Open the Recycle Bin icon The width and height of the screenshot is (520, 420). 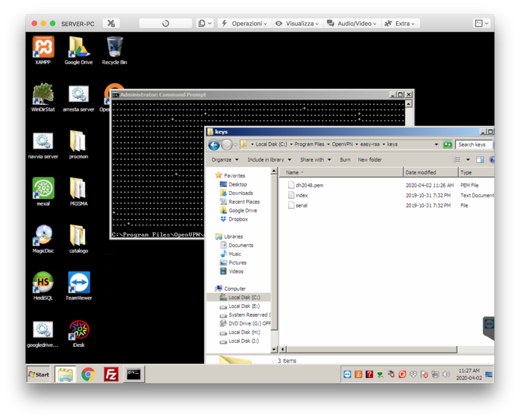click(114, 50)
